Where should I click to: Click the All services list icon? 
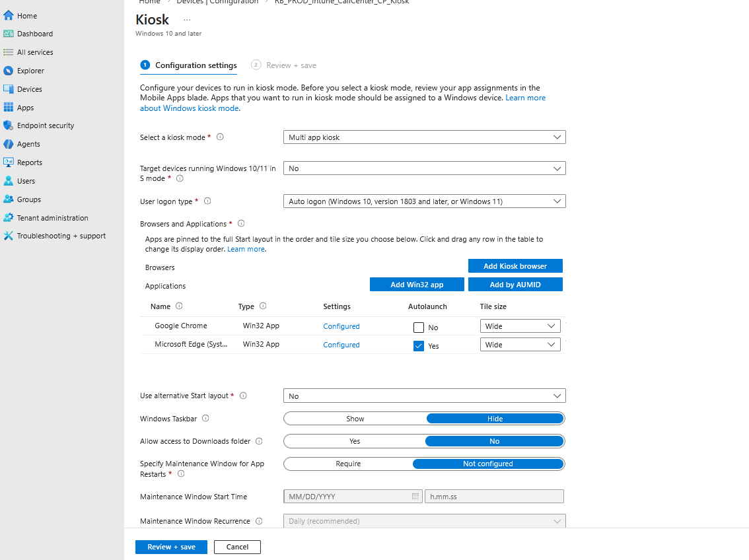(8, 52)
